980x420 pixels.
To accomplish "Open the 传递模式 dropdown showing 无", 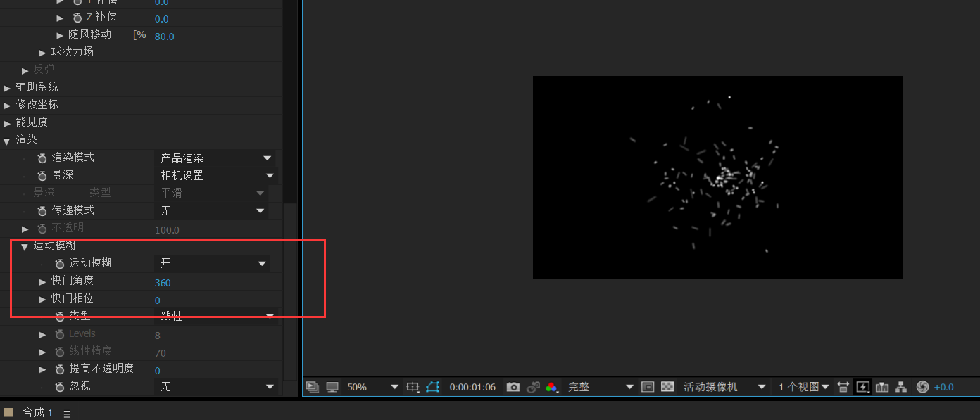I will point(211,211).
